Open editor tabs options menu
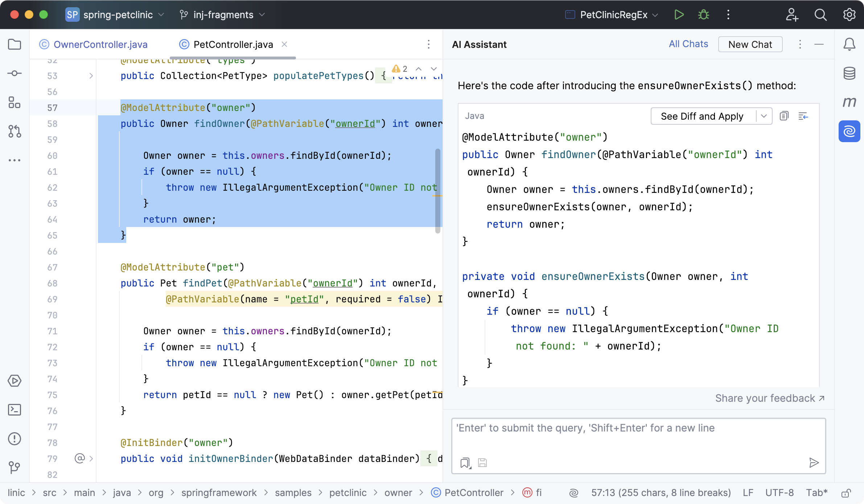 click(x=429, y=44)
